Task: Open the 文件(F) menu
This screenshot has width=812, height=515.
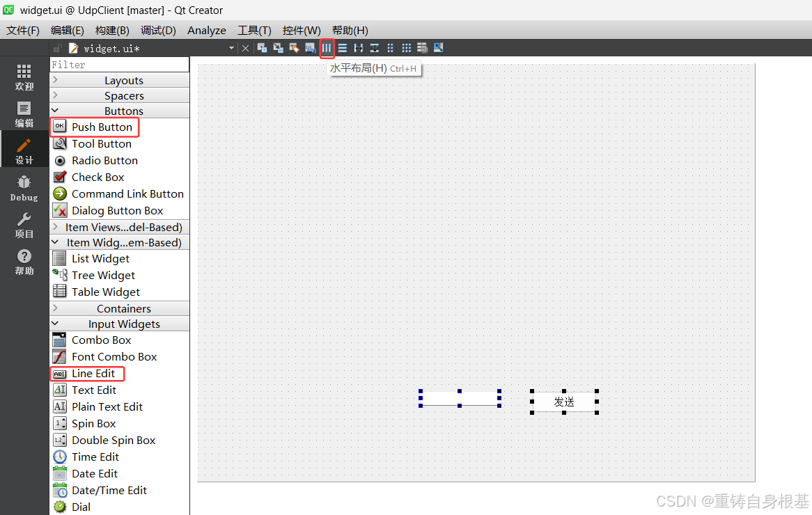Action: coord(23,31)
